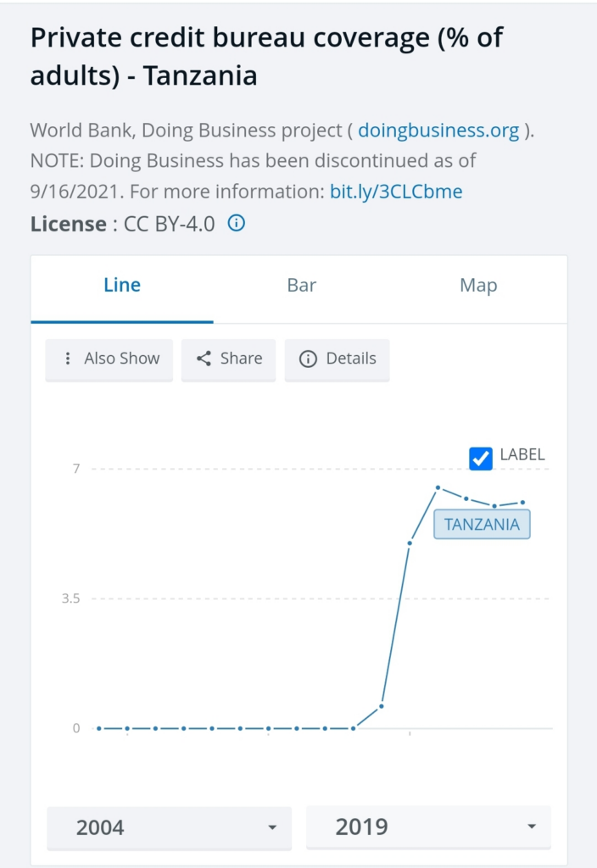This screenshot has height=868, width=597.
Task: Click the Details info icon
Action: 309,359
